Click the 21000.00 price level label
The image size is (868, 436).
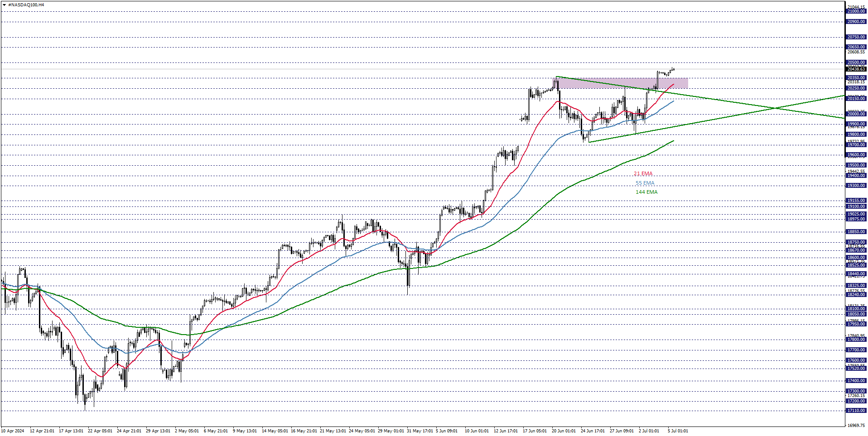[x=856, y=11]
